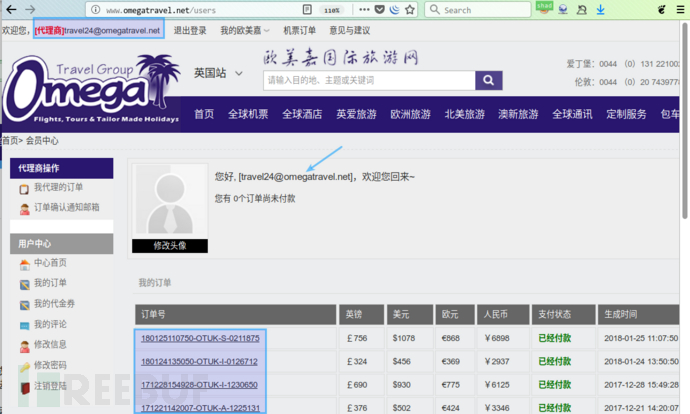Open the downloads arrow icon

pyautogui.click(x=600, y=10)
